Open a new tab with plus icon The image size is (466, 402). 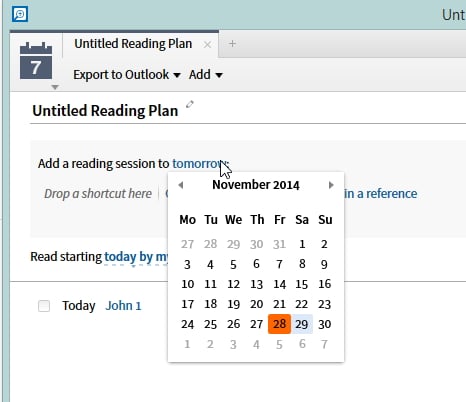pyautogui.click(x=232, y=44)
